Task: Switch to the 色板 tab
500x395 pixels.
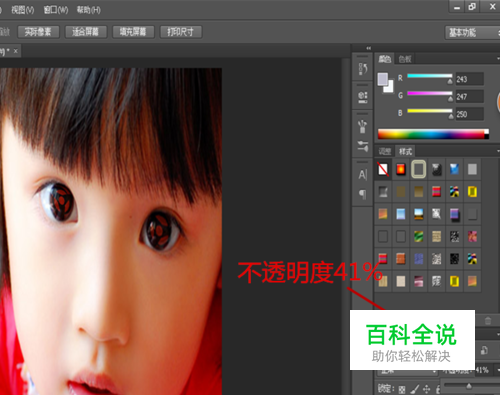Action: click(x=405, y=59)
